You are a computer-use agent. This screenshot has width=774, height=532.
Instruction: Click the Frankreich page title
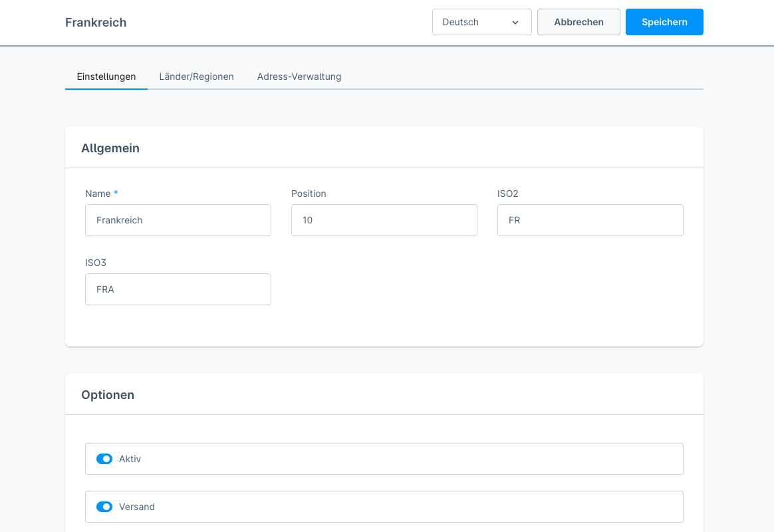(x=96, y=23)
